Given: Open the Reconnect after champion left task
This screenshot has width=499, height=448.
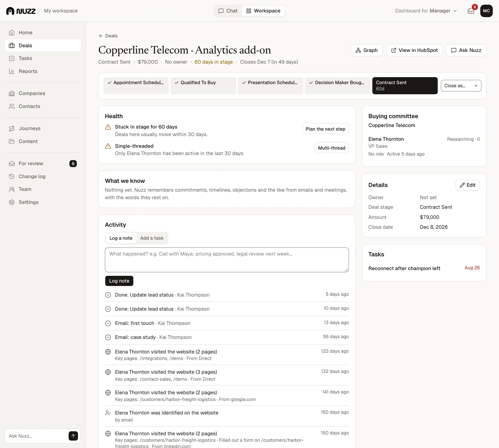Looking at the screenshot, I should 404,268.
